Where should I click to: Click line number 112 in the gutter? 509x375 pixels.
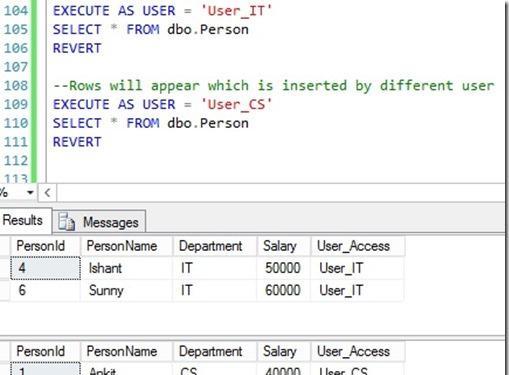pyautogui.click(x=16, y=161)
